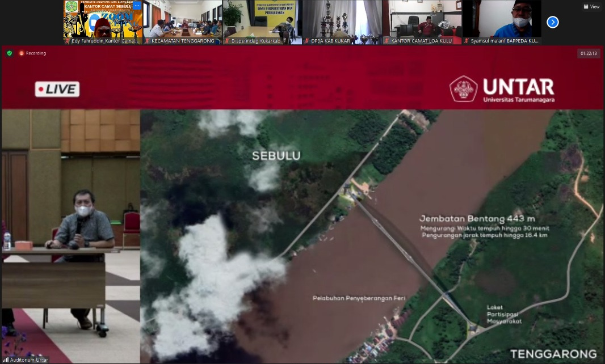
Task: Open more options on Edy Fahruddin's thumbnail
Action: click(x=137, y=6)
